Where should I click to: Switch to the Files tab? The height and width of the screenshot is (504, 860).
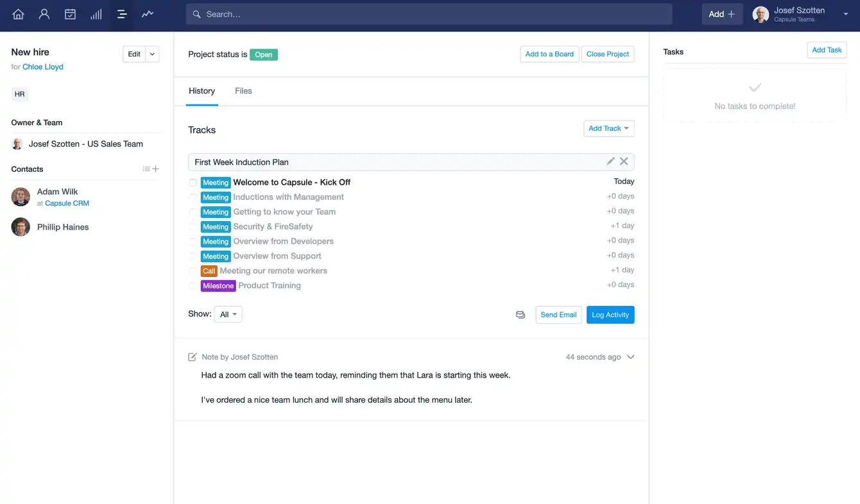(x=243, y=91)
